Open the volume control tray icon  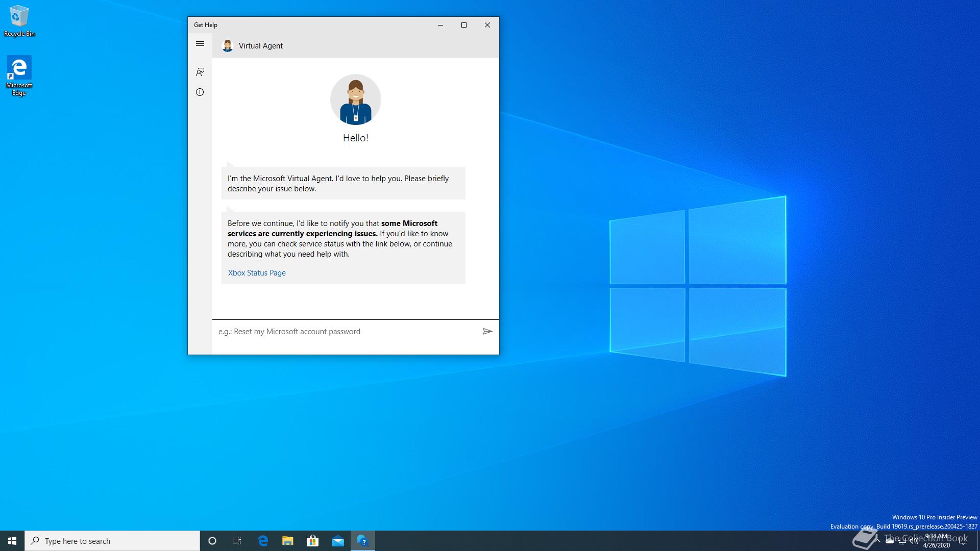coord(914,541)
